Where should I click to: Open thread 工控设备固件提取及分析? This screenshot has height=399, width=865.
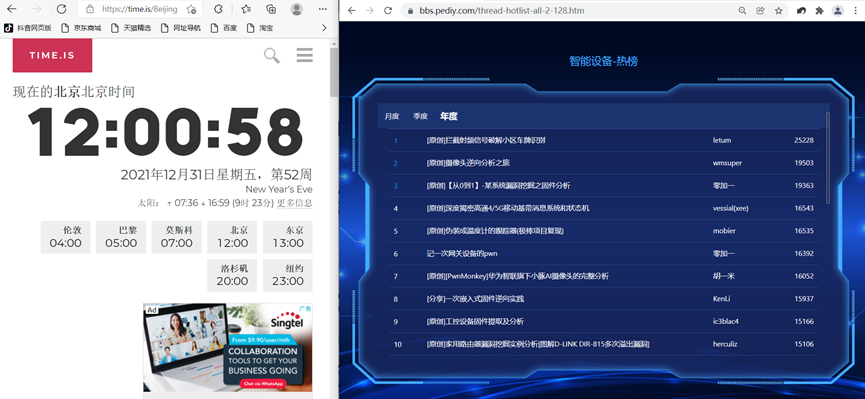(475, 321)
